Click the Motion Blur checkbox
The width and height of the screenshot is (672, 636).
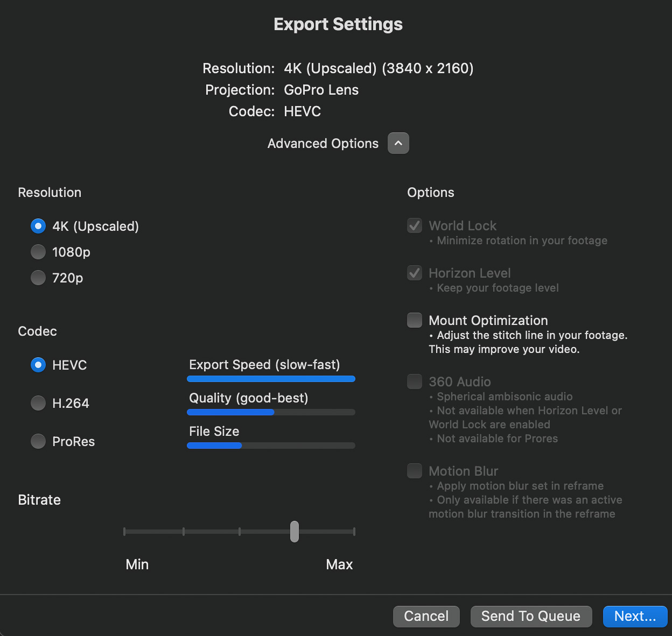tap(415, 471)
